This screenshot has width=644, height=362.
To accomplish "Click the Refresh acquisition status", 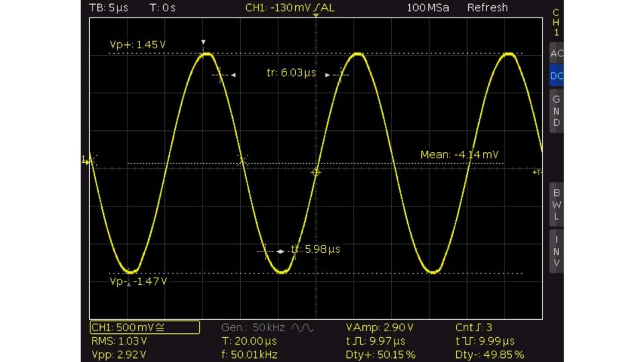I will (487, 8).
